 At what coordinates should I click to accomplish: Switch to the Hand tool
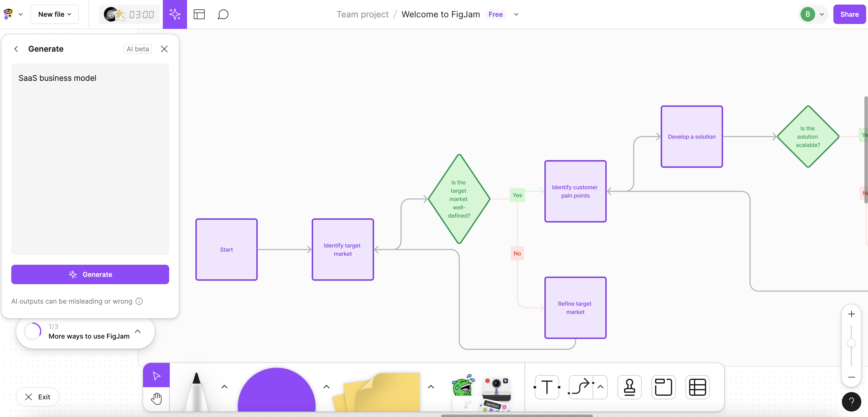[156, 398]
